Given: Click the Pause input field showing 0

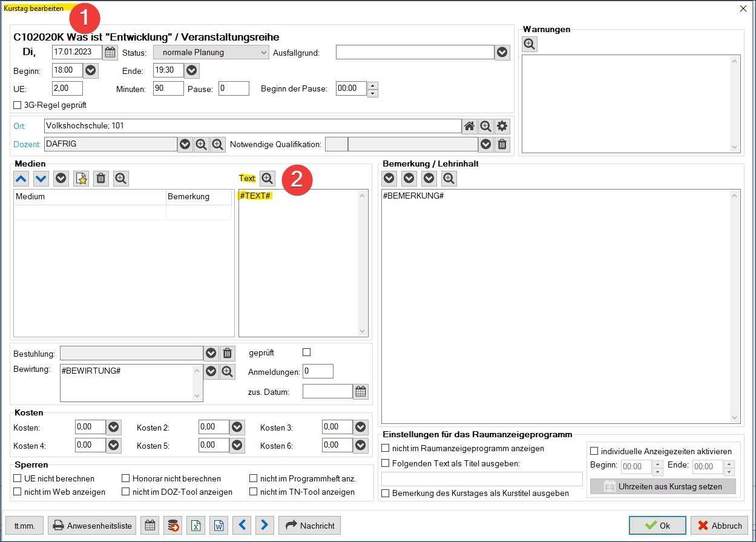Looking at the screenshot, I should [234, 88].
